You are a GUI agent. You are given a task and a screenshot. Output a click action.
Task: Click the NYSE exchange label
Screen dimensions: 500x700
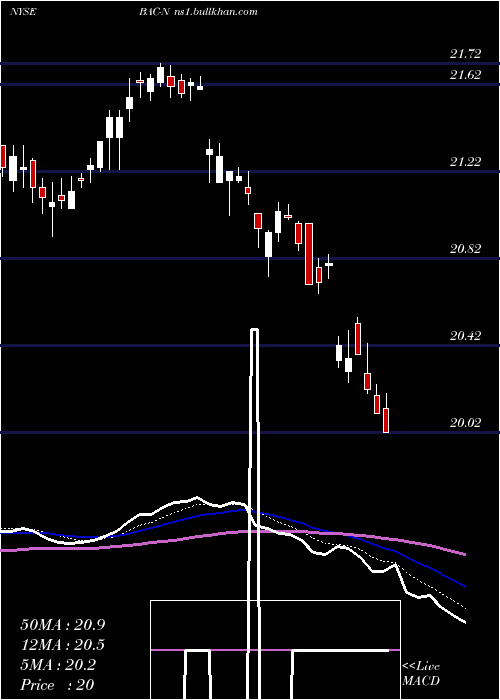pos(23,12)
